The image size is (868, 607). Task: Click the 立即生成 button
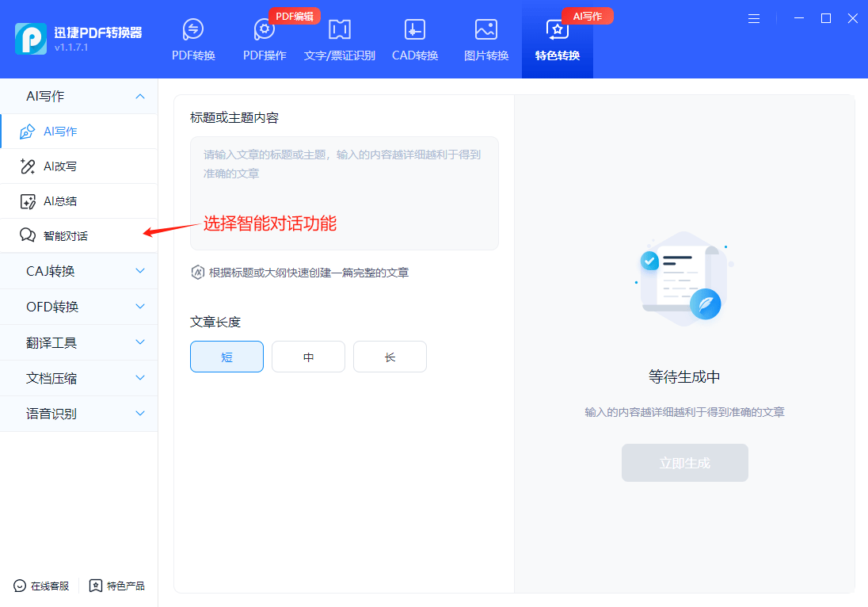tap(684, 463)
